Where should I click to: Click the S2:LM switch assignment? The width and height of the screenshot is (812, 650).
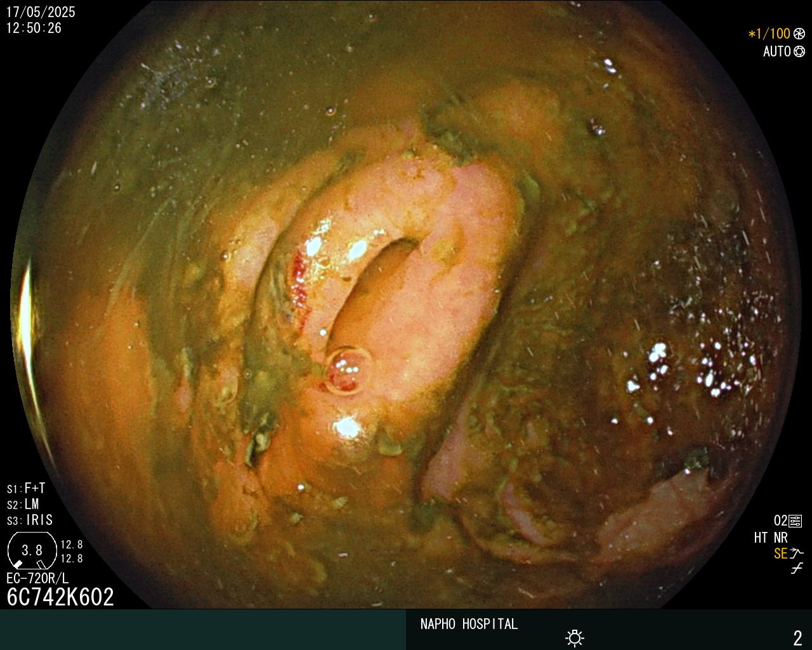[23, 504]
